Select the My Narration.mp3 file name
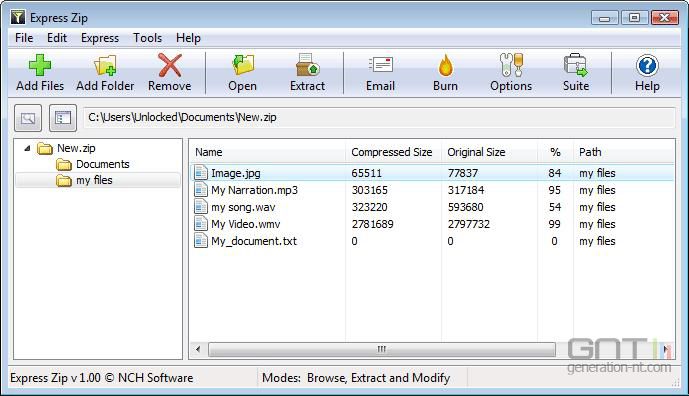689x396 pixels. [x=254, y=190]
